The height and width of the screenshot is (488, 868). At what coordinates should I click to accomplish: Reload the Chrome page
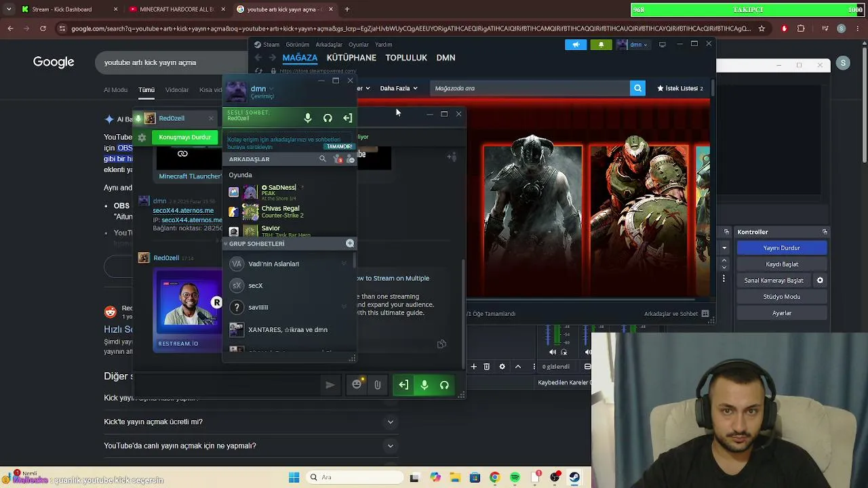pyautogui.click(x=43, y=28)
